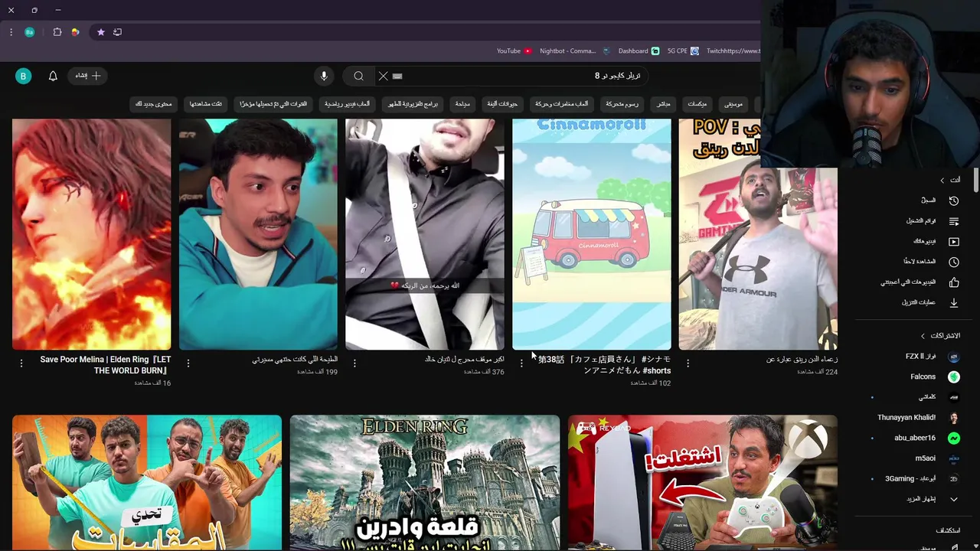The height and width of the screenshot is (551, 980).
Task: Open the YouTube bookmark
Action: [514, 51]
